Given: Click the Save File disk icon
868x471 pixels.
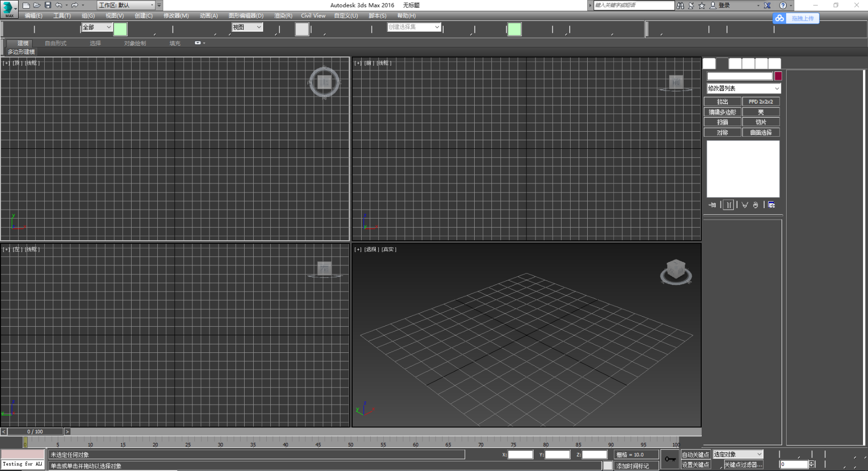Looking at the screenshot, I should pyautogui.click(x=48, y=5).
